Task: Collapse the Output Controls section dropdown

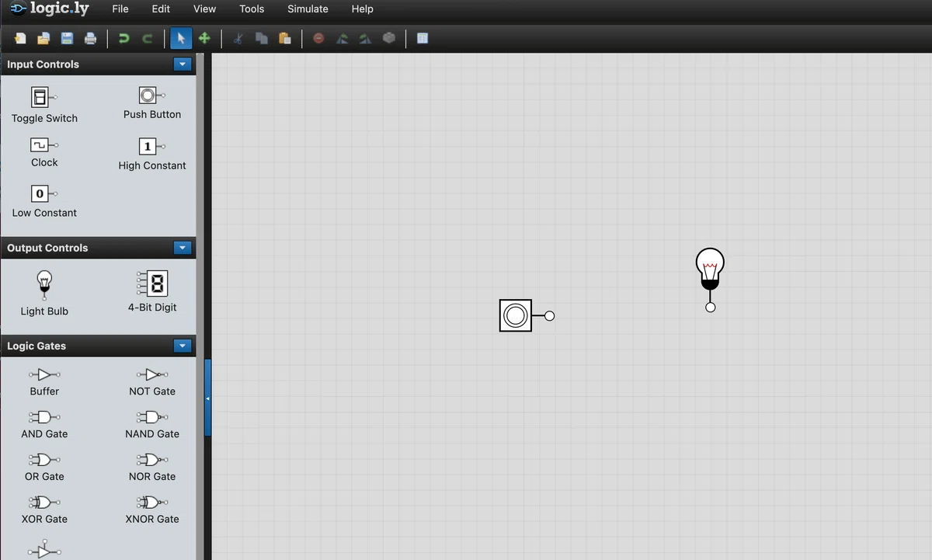Action: coord(183,248)
